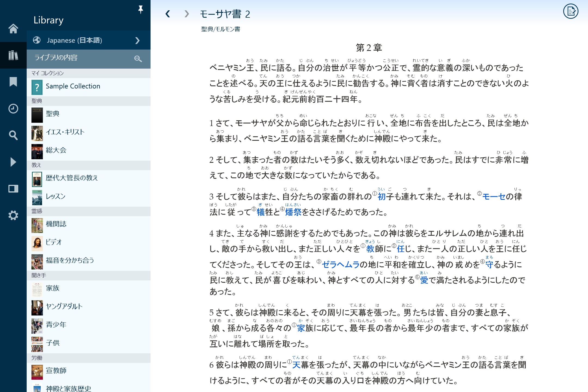Viewport: 588px width, 392px height.
Task: Click the モーセ footnote link
Action: (x=494, y=197)
